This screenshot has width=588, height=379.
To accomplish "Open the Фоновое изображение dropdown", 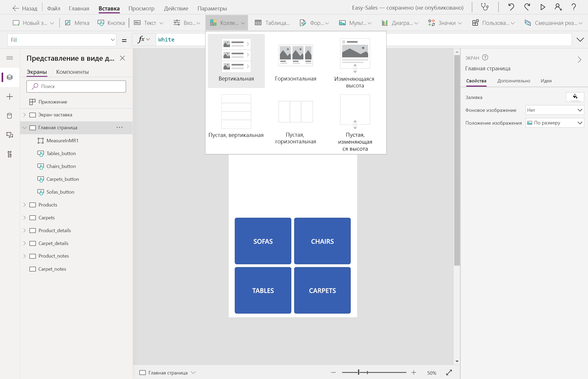I will pos(555,110).
